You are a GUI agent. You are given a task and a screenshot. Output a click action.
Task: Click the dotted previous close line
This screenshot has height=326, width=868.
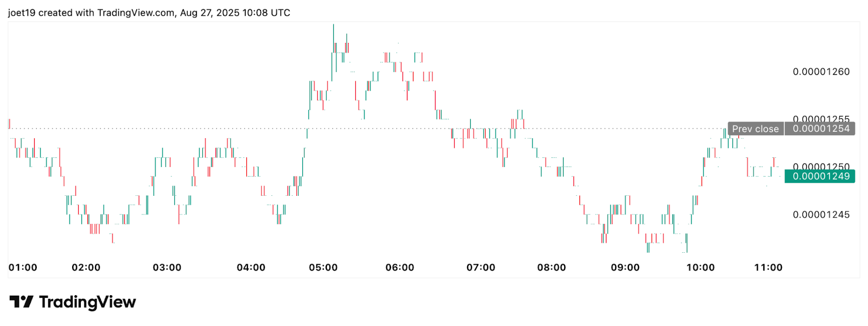(x=380, y=129)
